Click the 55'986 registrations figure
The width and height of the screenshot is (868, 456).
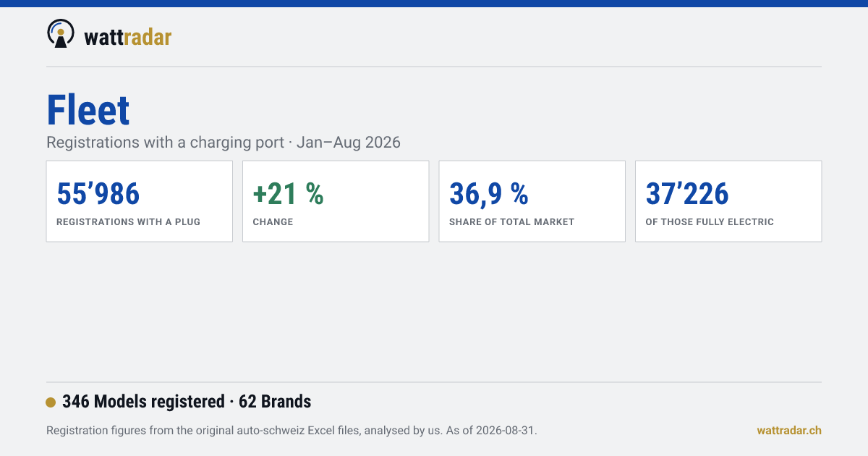(x=98, y=194)
